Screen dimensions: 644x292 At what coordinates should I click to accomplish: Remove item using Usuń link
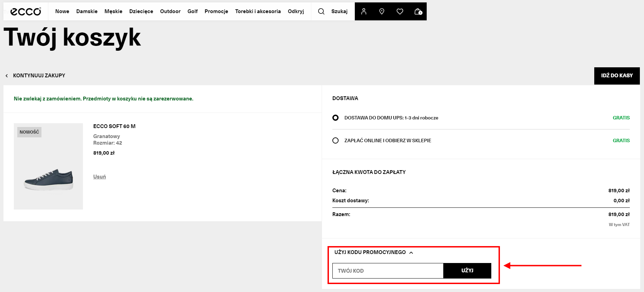pos(100,177)
